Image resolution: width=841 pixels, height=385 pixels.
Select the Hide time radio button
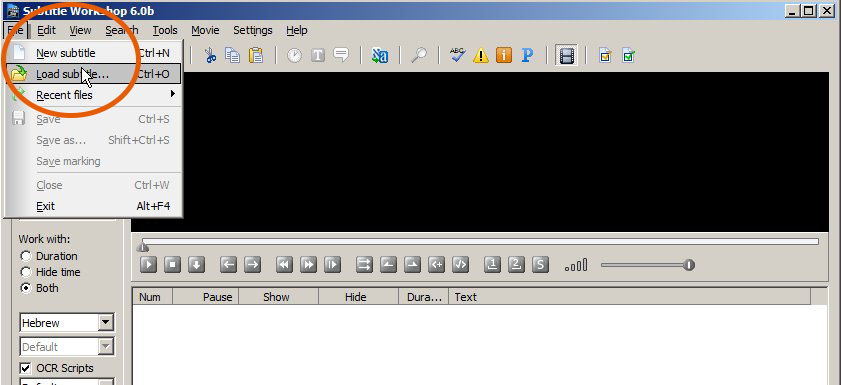click(x=25, y=272)
